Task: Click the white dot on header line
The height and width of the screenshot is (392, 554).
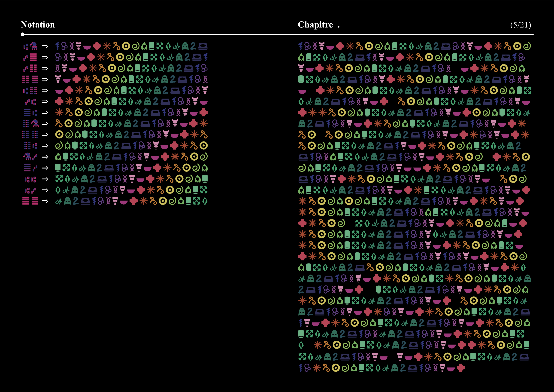Action: pyautogui.click(x=23, y=34)
